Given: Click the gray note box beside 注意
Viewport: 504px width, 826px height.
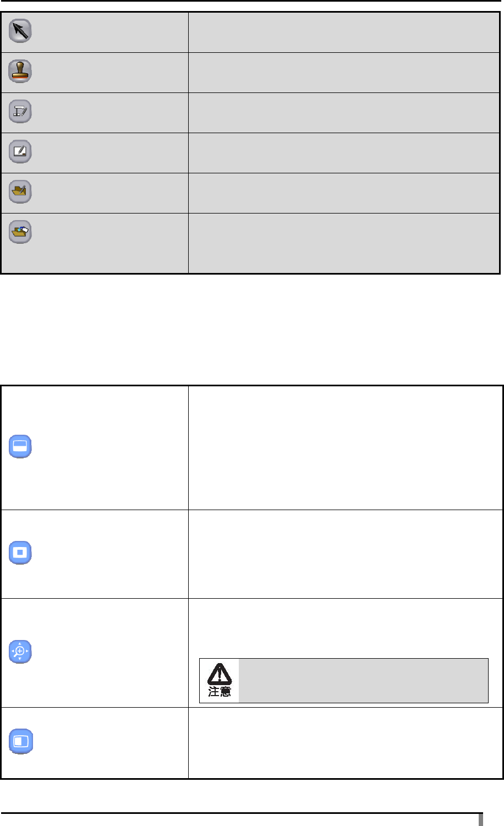Looking at the screenshot, I should tap(364, 680).
